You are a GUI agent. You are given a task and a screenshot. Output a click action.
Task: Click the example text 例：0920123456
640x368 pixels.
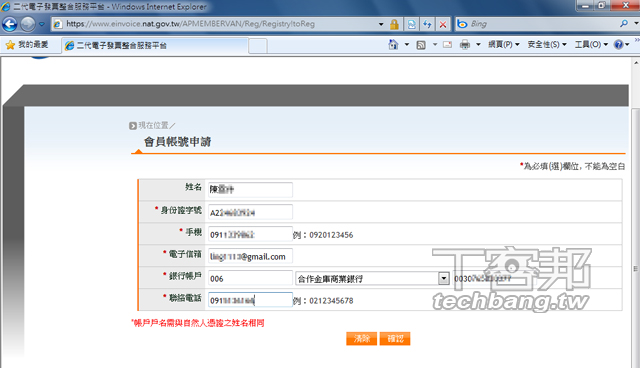point(323,235)
